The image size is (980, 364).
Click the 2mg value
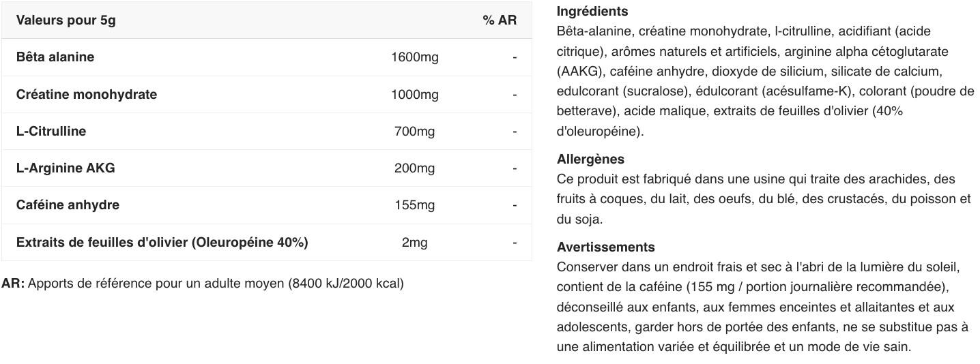click(414, 243)
